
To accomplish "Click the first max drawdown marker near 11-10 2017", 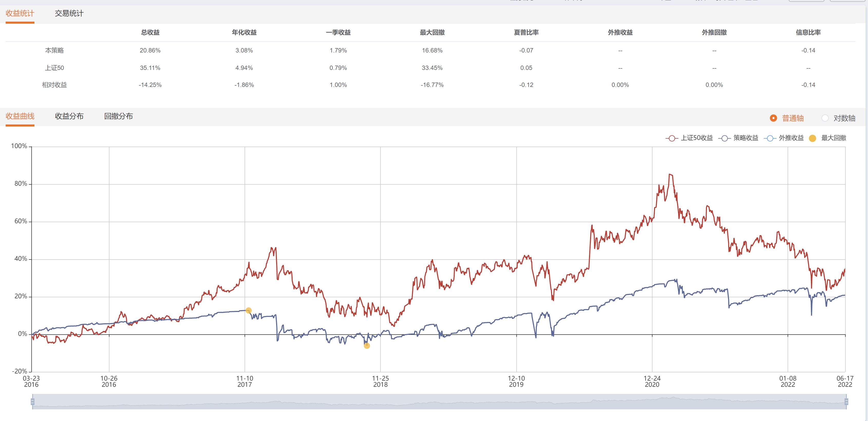I will pos(248,310).
